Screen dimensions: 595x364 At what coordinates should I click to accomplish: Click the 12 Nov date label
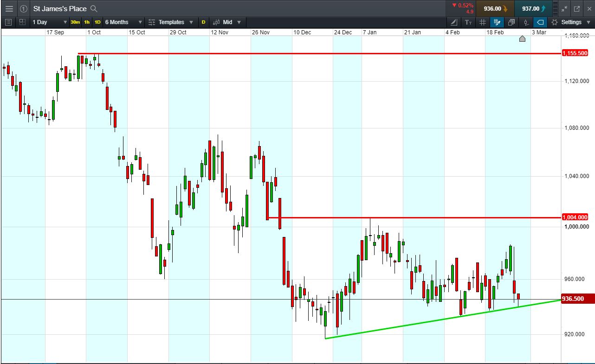click(220, 32)
